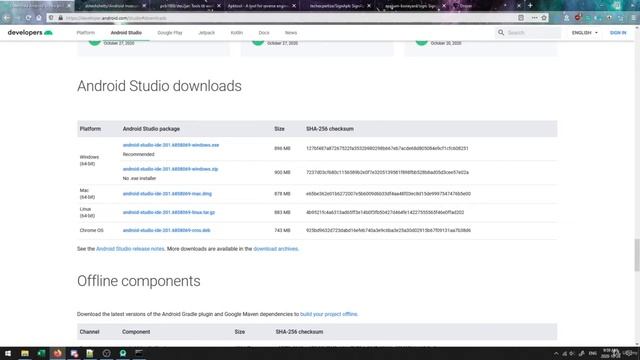Open the Firefox hamburger menu
This screenshot has height=360, width=640.
click(633, 18)
